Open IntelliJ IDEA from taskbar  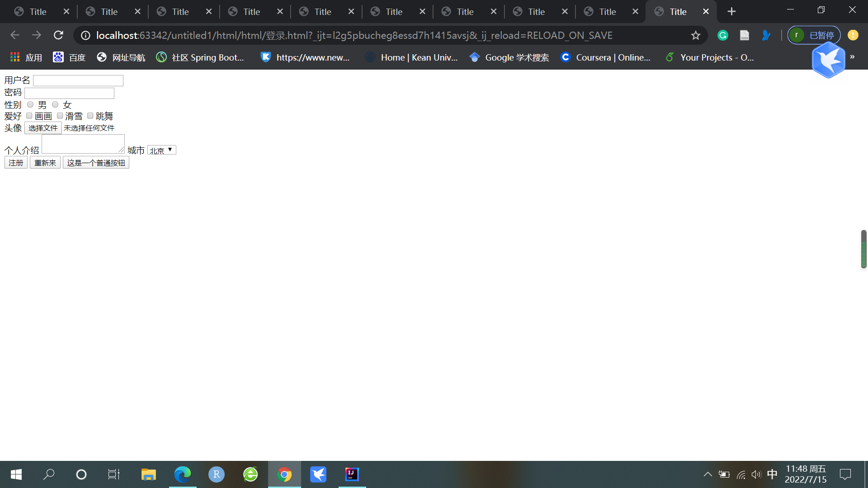pos(352,474)
